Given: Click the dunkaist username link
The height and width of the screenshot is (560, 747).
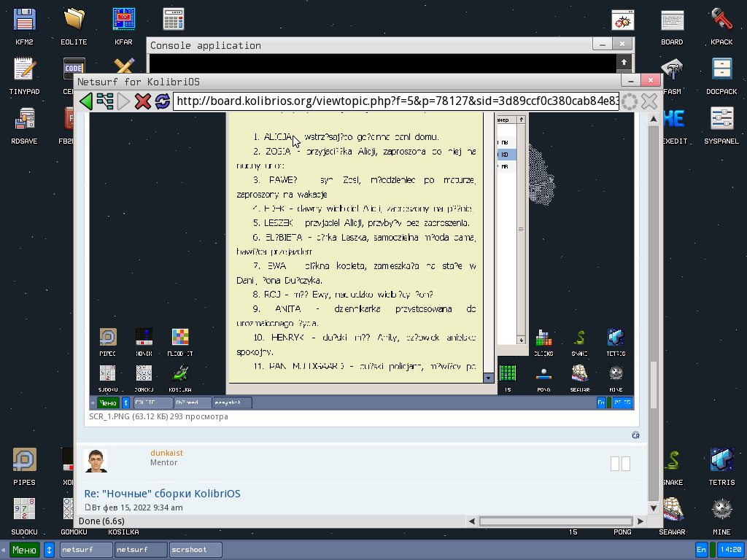Looking at the screenshot, I should pyautogui.click(x=166, y=453).
